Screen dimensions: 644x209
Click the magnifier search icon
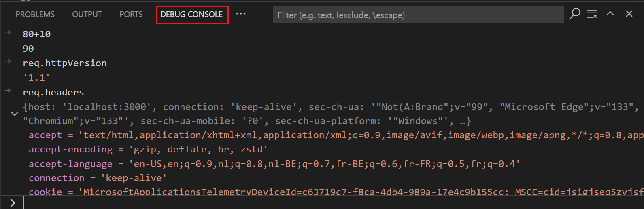click(574, 14)
